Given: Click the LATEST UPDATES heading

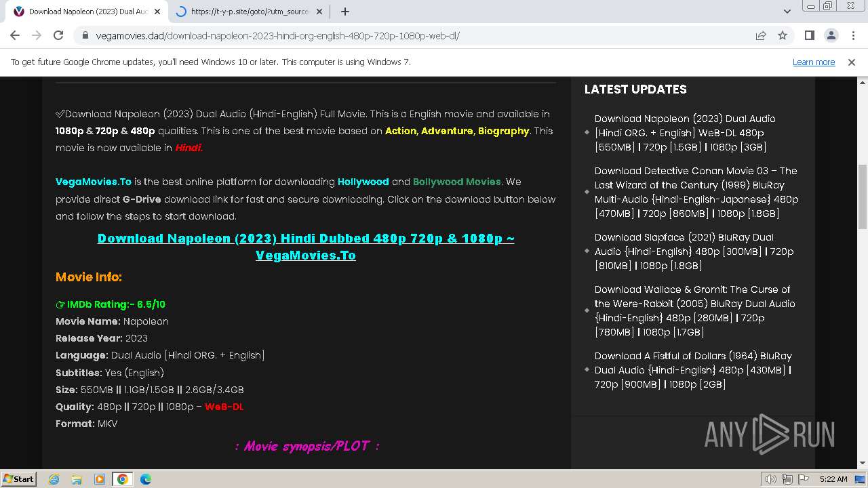Looking at the screenshot, I should pyautogui.click(x=635, y=89).
